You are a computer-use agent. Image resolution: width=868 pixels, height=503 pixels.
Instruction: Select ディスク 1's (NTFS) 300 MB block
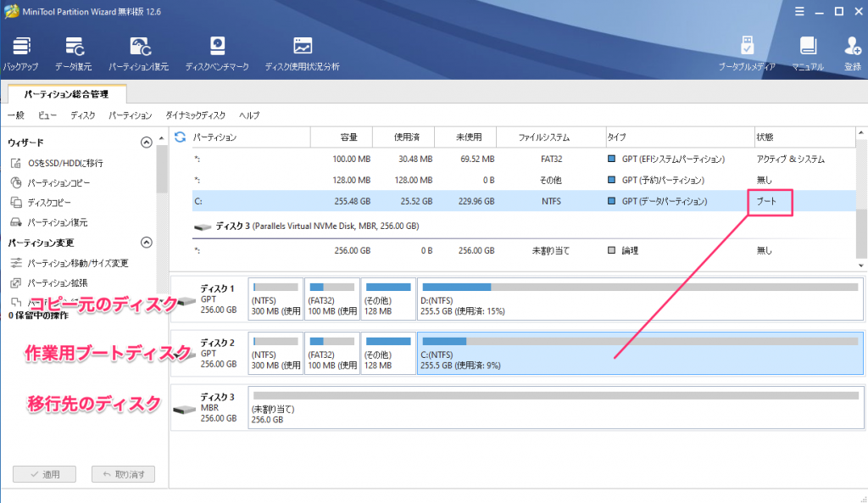[275, 299]
